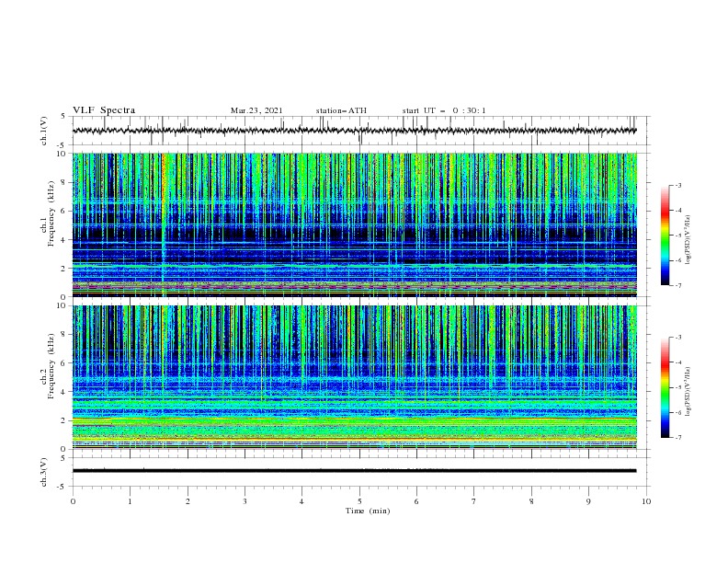Click the time axis tick label "6"
The image size is (728, 563).
(x=416, y=501)
